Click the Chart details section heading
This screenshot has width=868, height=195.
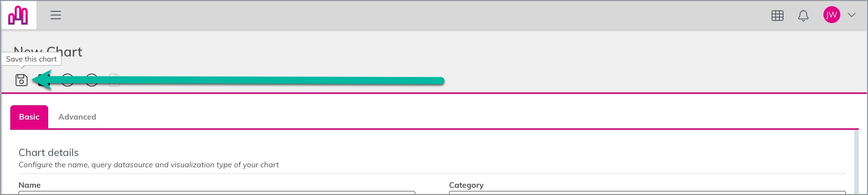click(49, 152)
